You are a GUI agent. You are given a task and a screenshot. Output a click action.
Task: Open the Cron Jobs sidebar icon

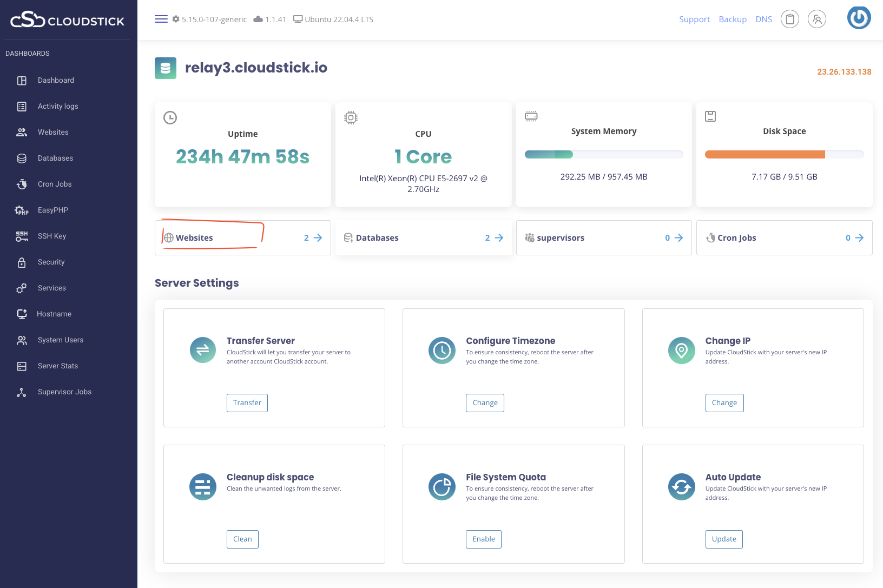[x=22, y=184]
